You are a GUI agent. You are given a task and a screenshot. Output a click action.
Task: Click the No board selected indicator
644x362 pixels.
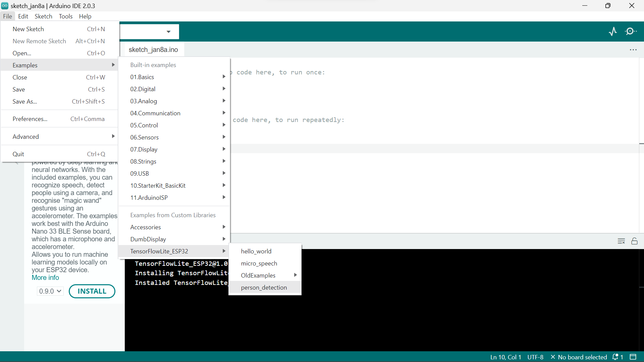(579, 357)
